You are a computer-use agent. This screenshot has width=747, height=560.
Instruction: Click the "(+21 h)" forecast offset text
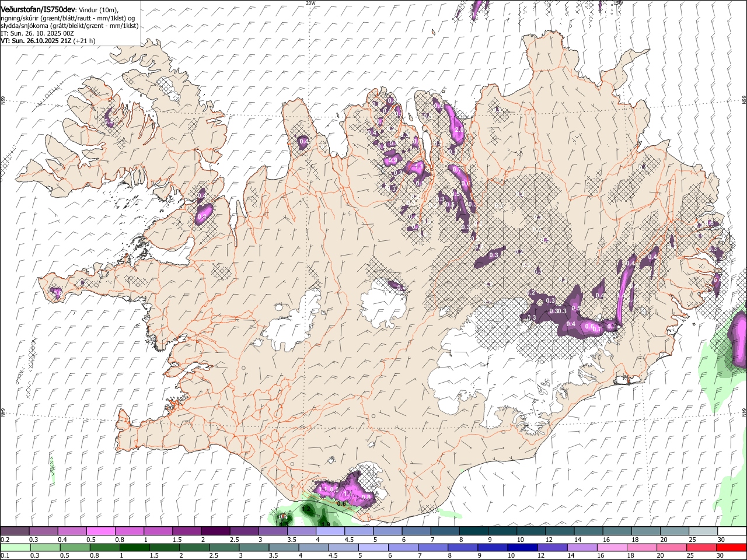(x=85, y=41)
